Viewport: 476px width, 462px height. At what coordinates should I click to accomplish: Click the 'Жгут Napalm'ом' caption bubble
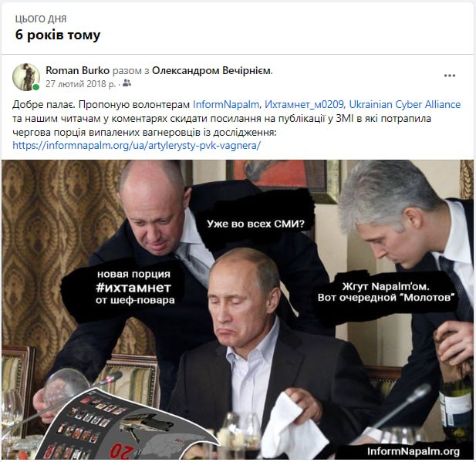[386, 292]
